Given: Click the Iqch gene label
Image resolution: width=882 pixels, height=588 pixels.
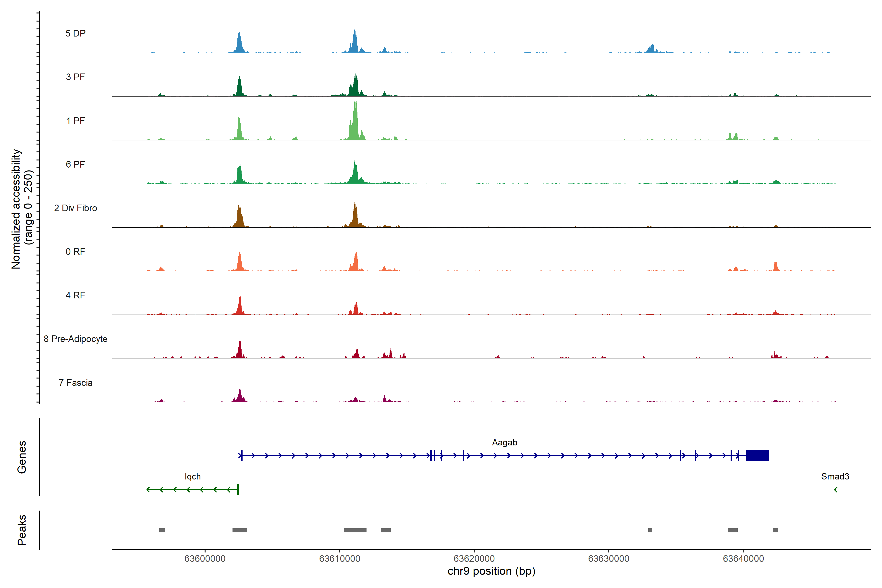Looking at the screenshot, I should [192, 477].
